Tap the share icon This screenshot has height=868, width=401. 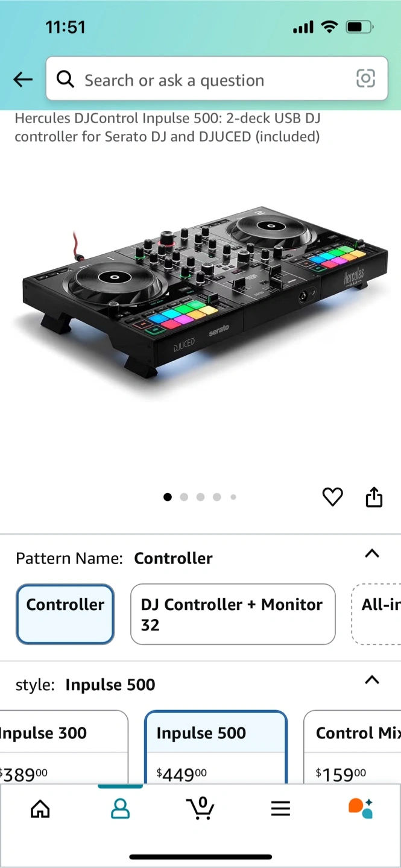point(374,497)
